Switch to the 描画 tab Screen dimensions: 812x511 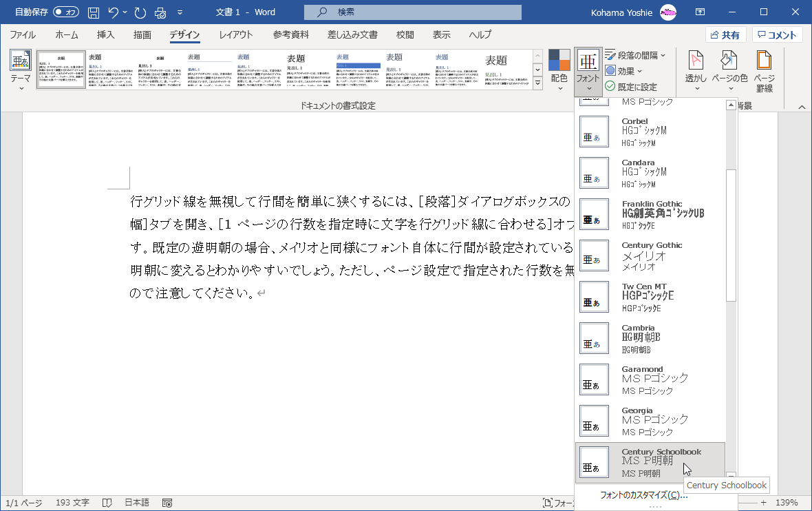pos(142,34)
